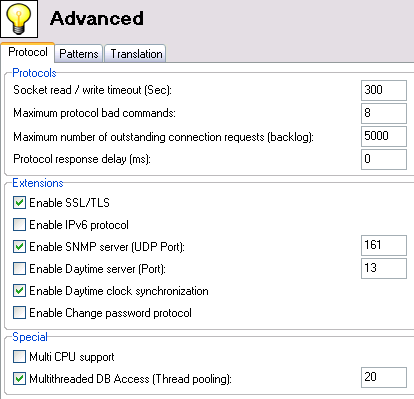Select the backlog connection requests field

click(384, 136)
